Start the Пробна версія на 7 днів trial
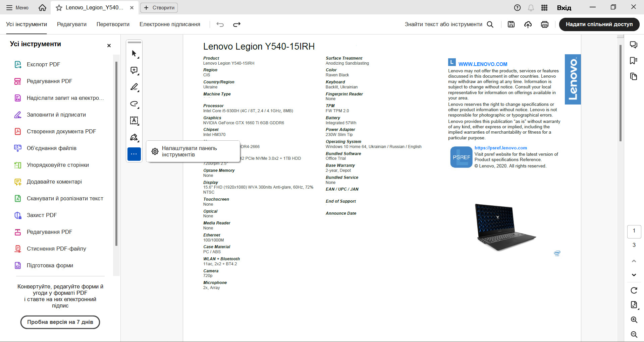Viewport: 644px width, 342px height. (60, 322)
